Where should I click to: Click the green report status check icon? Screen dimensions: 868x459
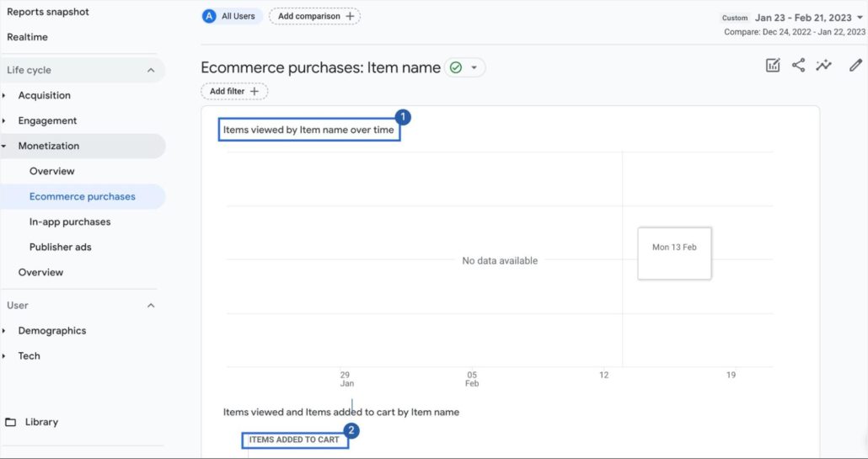tap(456, 67)
